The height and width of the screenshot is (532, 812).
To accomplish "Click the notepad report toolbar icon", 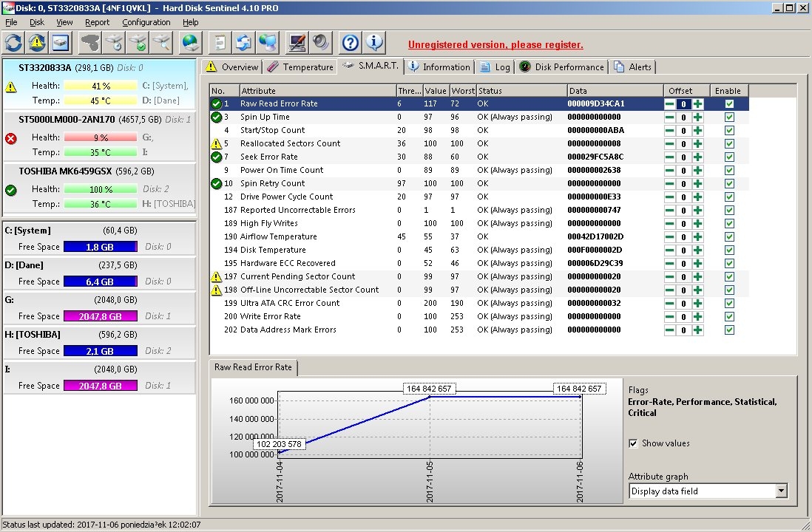I will [220, 42].
